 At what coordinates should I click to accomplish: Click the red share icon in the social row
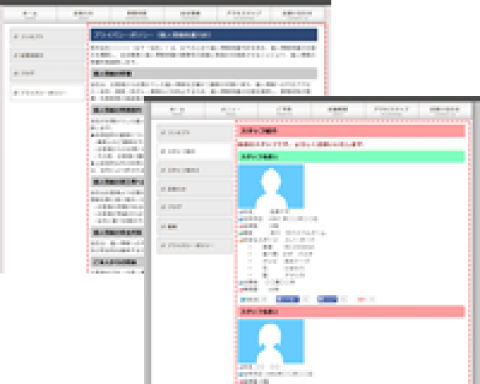(x=362, y=299)
